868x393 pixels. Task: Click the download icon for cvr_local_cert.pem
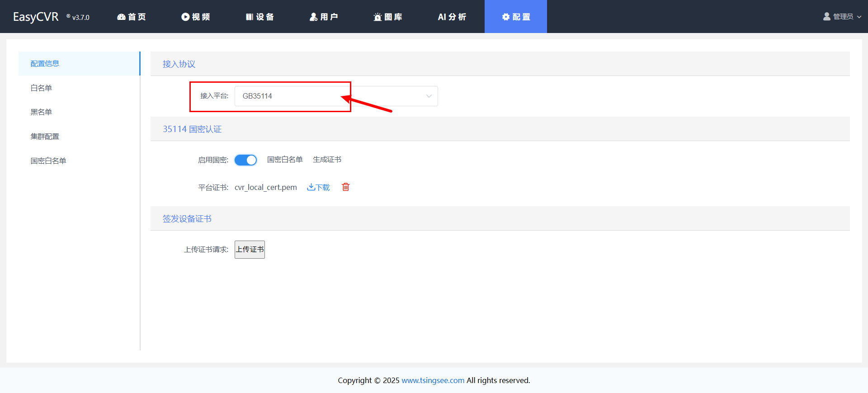(x=311, y=187)
